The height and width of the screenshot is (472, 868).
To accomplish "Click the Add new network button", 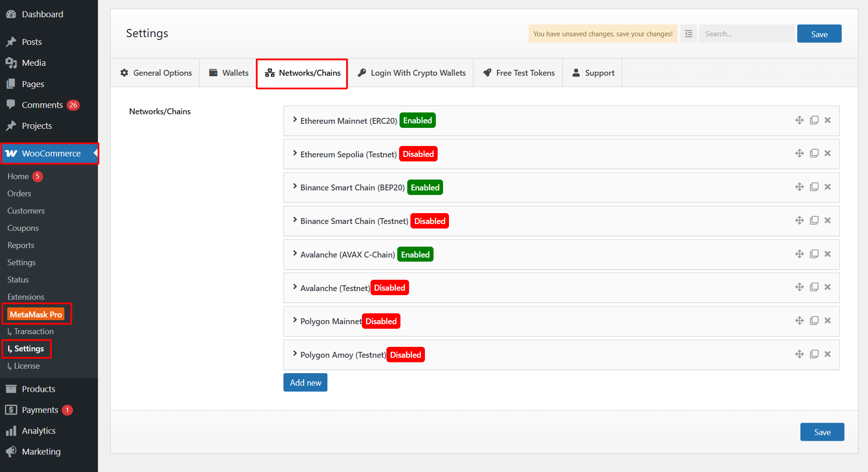I will [x=305, y=383].
